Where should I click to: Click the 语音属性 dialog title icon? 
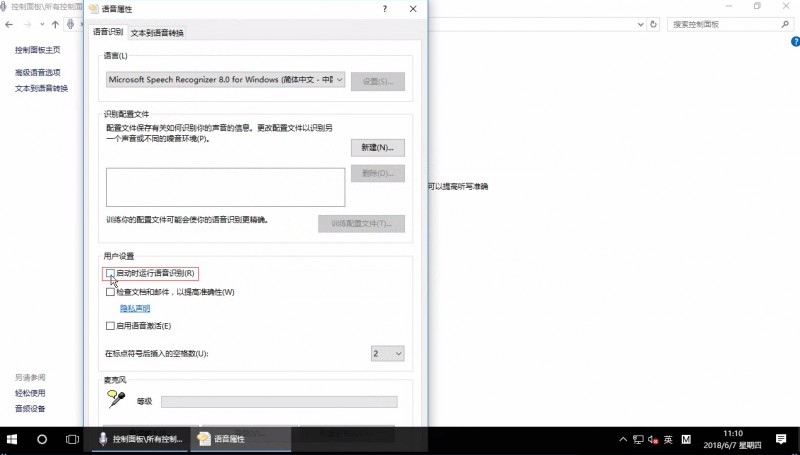94,9
